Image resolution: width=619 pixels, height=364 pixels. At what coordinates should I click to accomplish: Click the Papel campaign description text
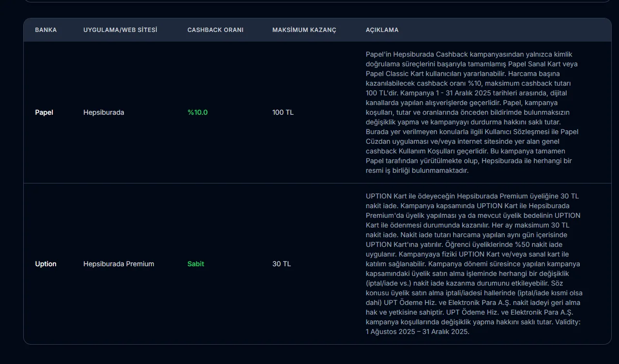tap(472, 112)
